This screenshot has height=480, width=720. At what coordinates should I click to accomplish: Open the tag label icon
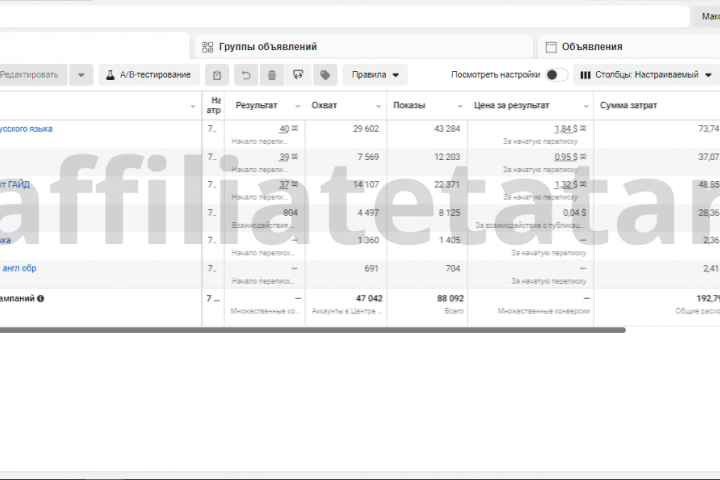pos(325,75)
